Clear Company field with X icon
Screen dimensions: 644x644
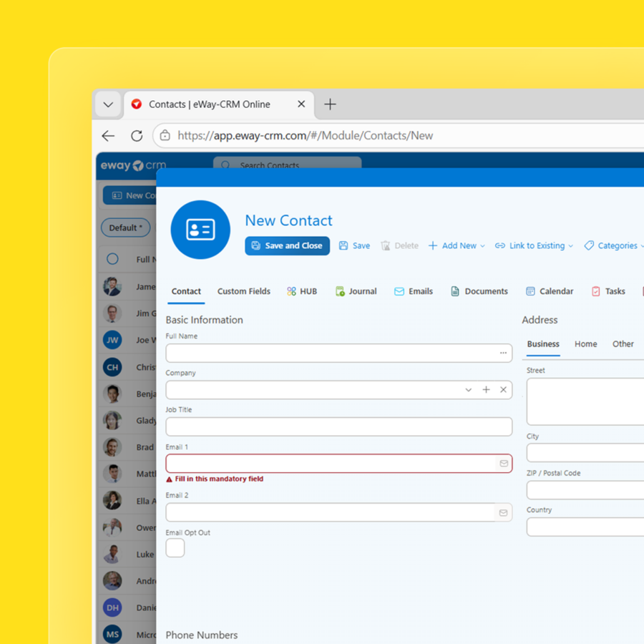(503, 390)
